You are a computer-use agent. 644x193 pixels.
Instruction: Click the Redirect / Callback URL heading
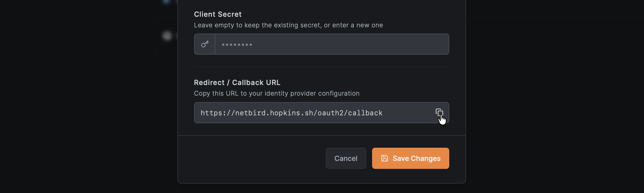(237, 82)
